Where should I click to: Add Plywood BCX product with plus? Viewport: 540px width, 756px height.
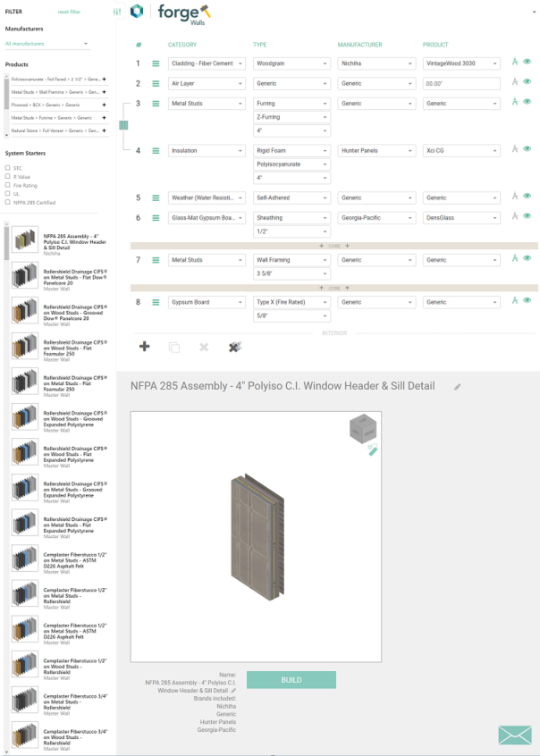click(105, 105)
